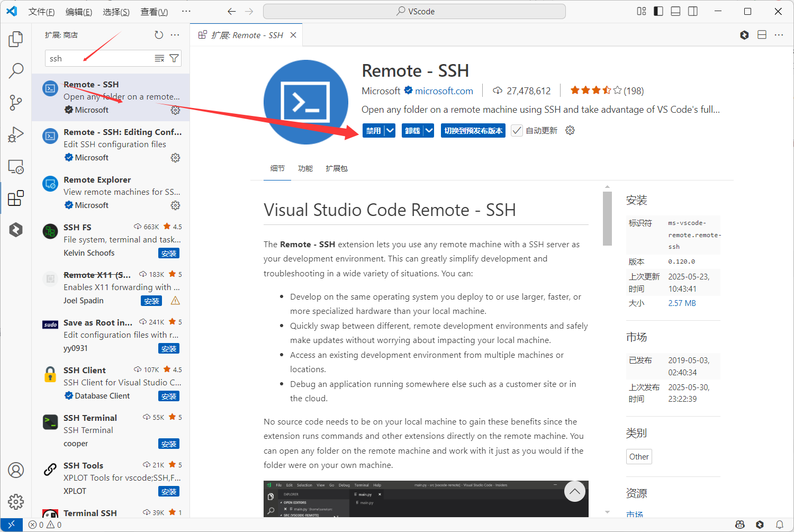Uninstall the Remote - SSH extension
This screenshot has height=532, width=794.
(412, 131)
